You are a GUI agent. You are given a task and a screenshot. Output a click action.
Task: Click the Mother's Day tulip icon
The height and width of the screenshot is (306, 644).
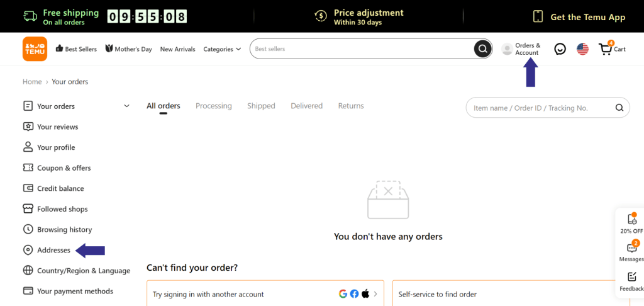click(109, 48)
